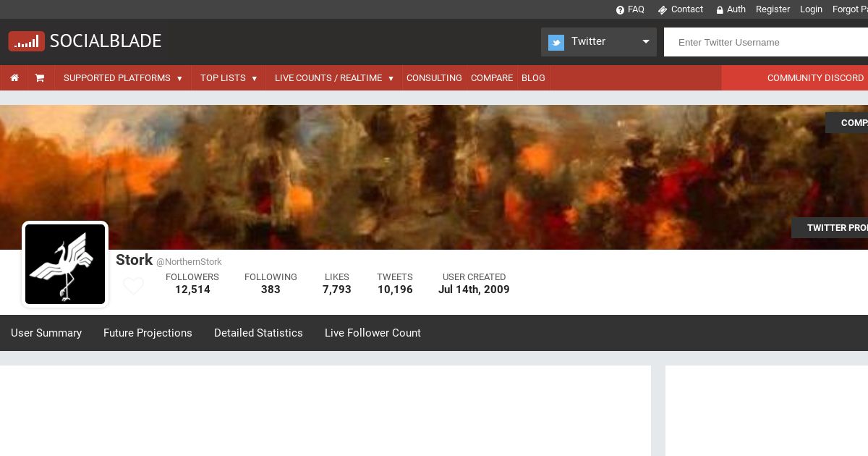Switch to the Future Projections tab
Image resolution: width=868 pixels, height=456 pixels.
148,333
